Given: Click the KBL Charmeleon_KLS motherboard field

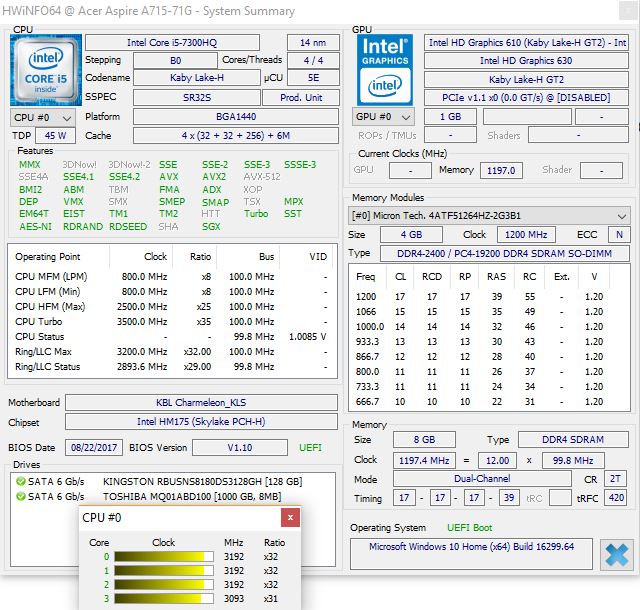Looking at the screenshot, I should (x=201, y=403).
